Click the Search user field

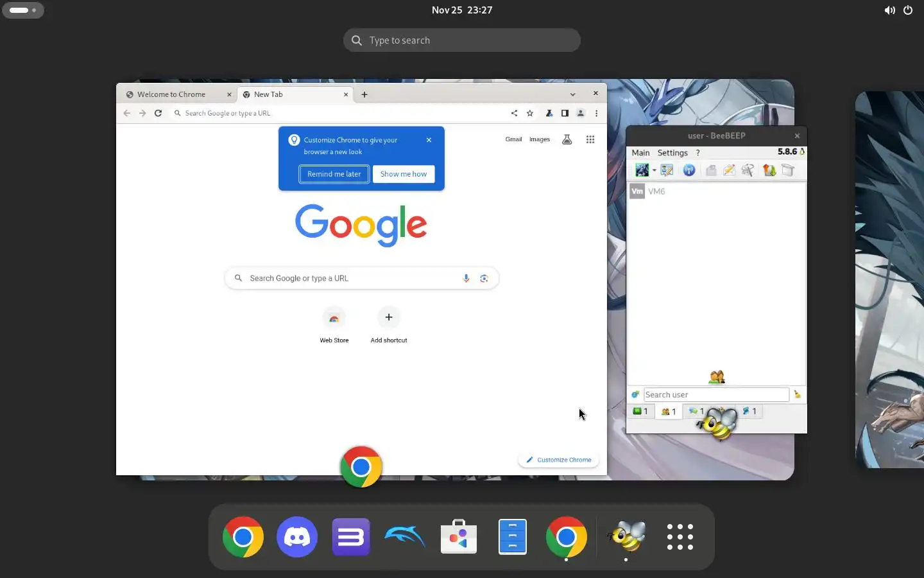[716, 394]
